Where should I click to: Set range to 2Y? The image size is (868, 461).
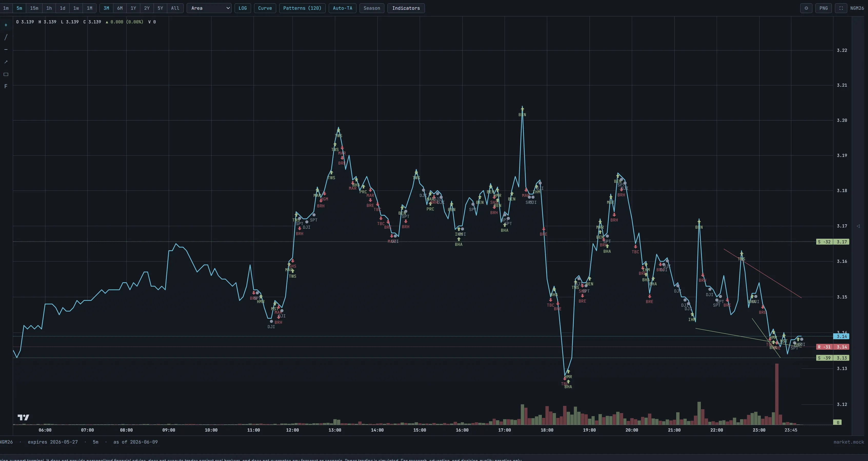pos(147,8)
